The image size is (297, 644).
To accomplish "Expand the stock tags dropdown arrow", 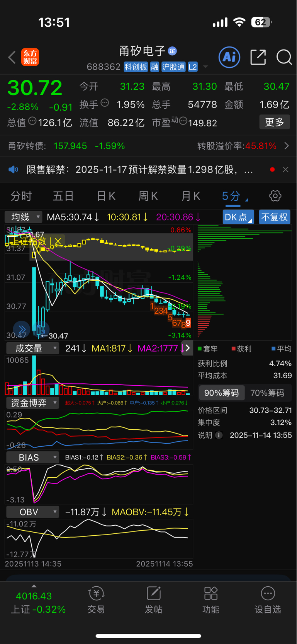I will click(x=206, y=67).
